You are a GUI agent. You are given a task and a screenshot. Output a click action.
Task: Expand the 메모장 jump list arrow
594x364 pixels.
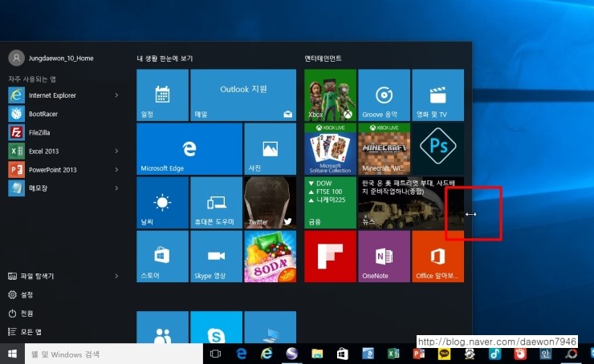(x=116, y=188)
